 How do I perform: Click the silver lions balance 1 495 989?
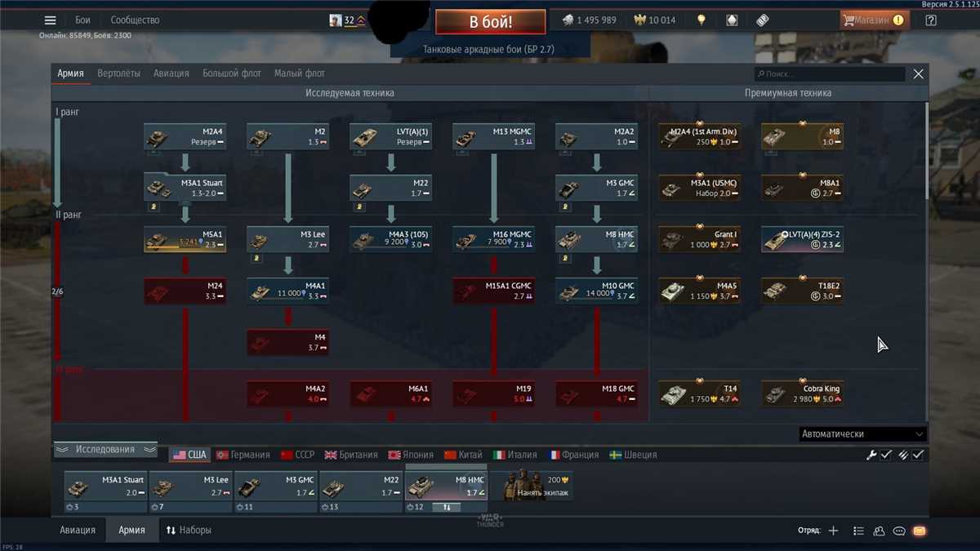click(x=589, y=20)
